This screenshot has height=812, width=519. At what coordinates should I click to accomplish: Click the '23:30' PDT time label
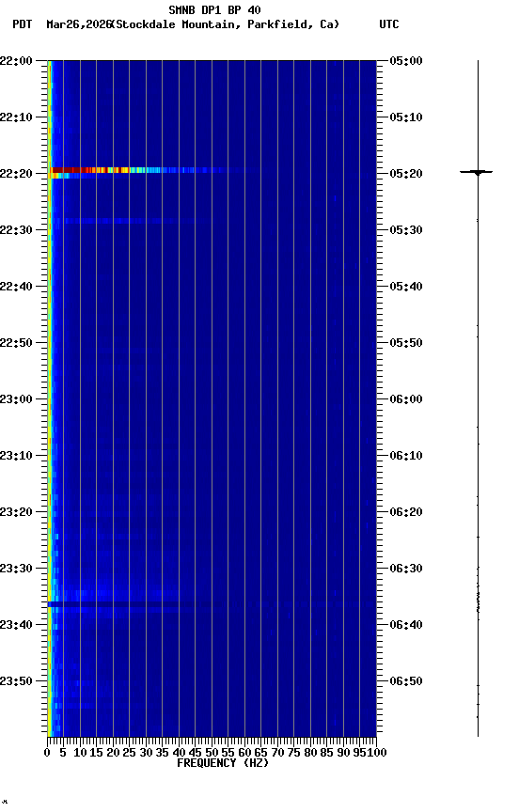coord(16,569)
